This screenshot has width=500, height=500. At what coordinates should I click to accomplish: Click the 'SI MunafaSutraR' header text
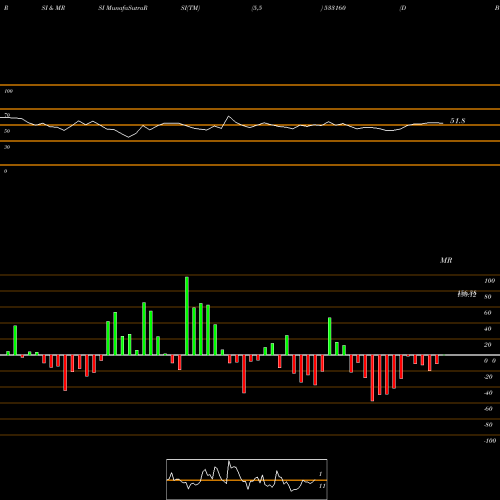point(123,8)
